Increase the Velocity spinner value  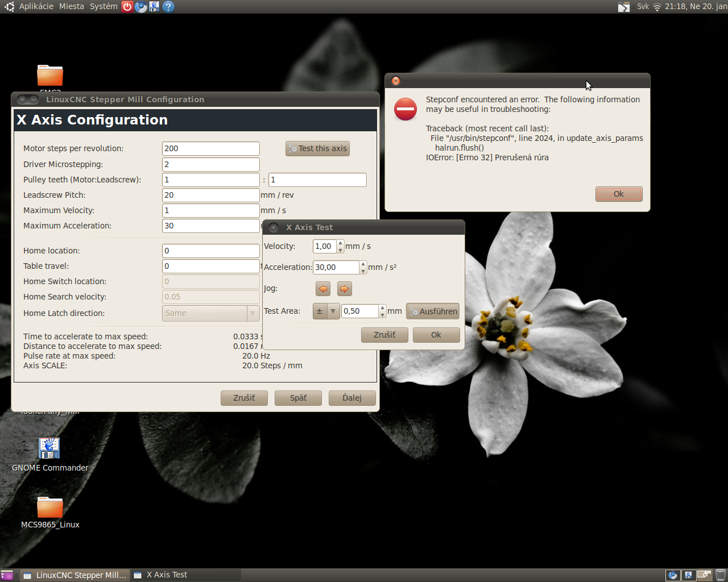(341, 243)
